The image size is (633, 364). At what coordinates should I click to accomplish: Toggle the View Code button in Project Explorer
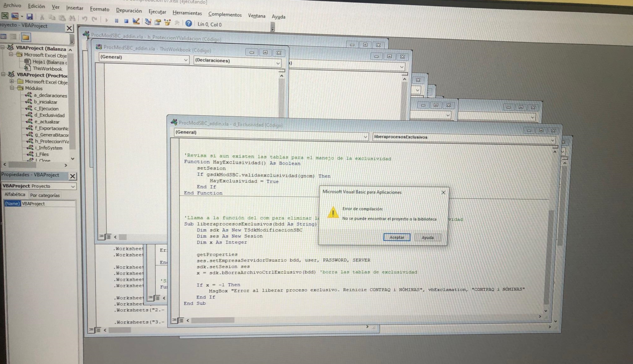(x=4, y=37)
